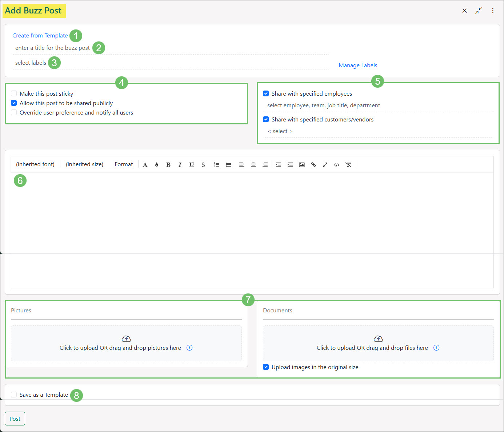Uncheck Allow this post to be shared publicly
This screenshot has width=504, height=432.
[x=14, y=103]
